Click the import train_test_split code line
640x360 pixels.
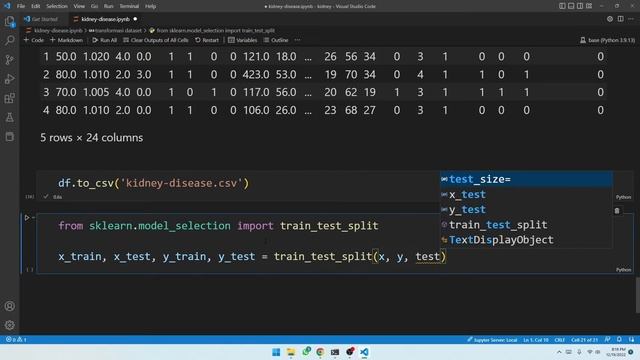pos(218,226)
